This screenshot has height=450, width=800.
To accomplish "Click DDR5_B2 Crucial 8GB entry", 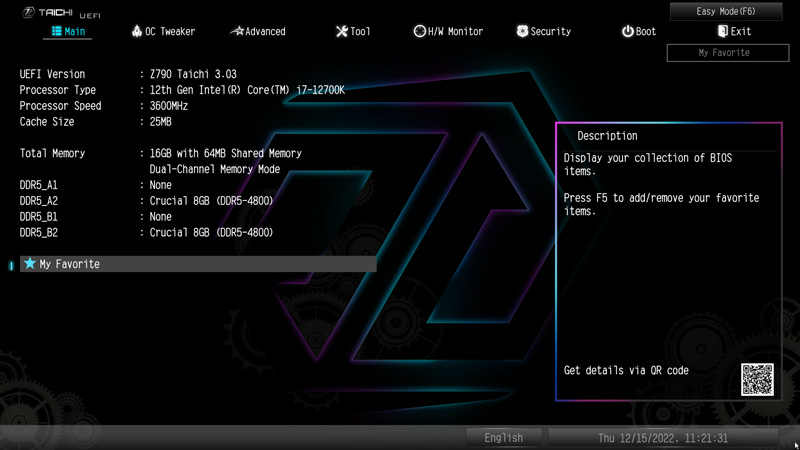I will click(211, 232).
